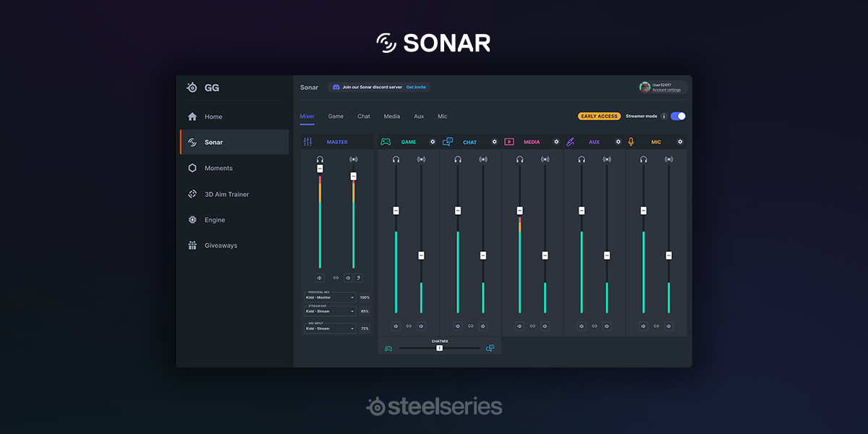
Task: Click the 72% Mic Input volume value
Action: click(365, 328)
